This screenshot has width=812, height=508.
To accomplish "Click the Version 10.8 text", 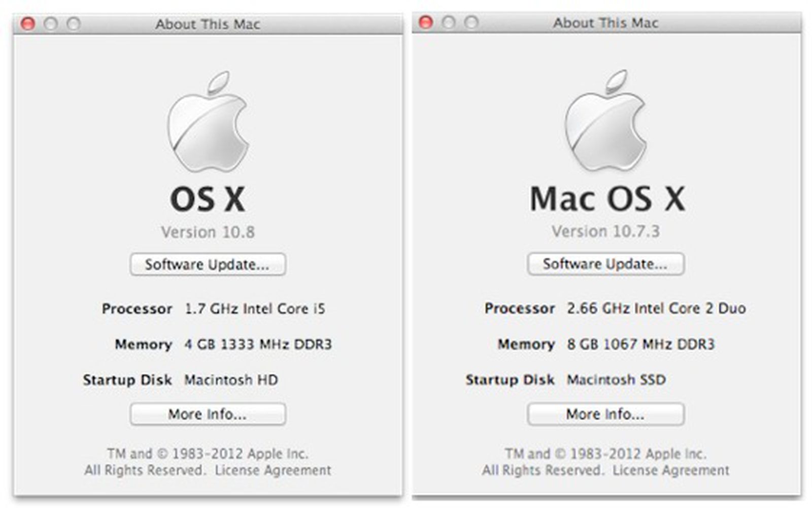I will pos(208,232).
